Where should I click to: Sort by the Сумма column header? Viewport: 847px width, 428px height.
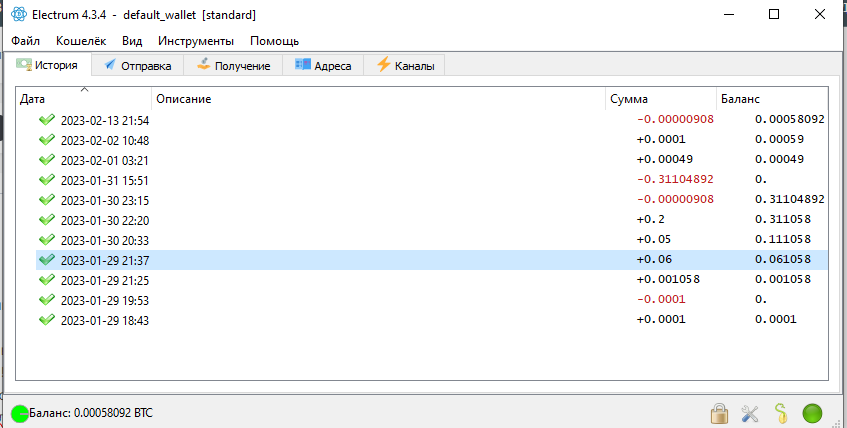661,99
